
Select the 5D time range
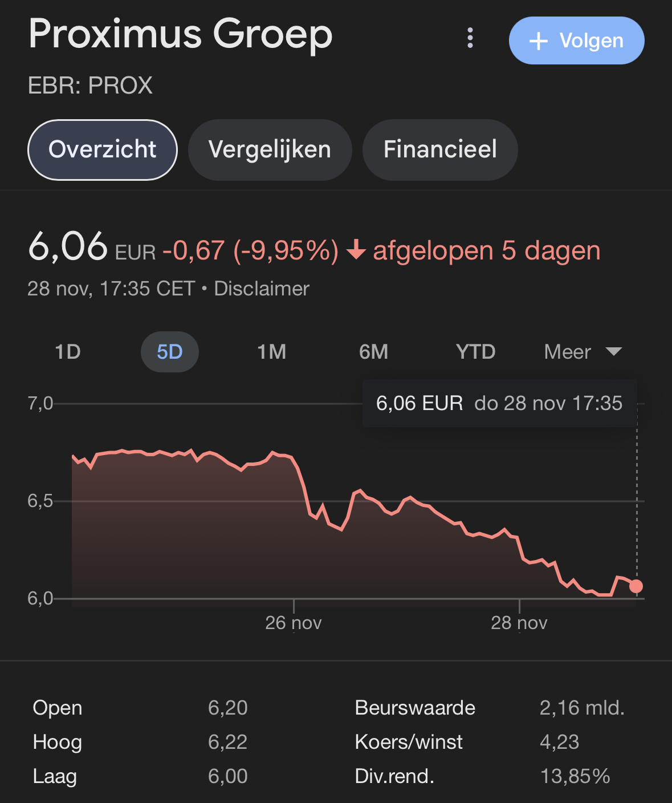170,352
